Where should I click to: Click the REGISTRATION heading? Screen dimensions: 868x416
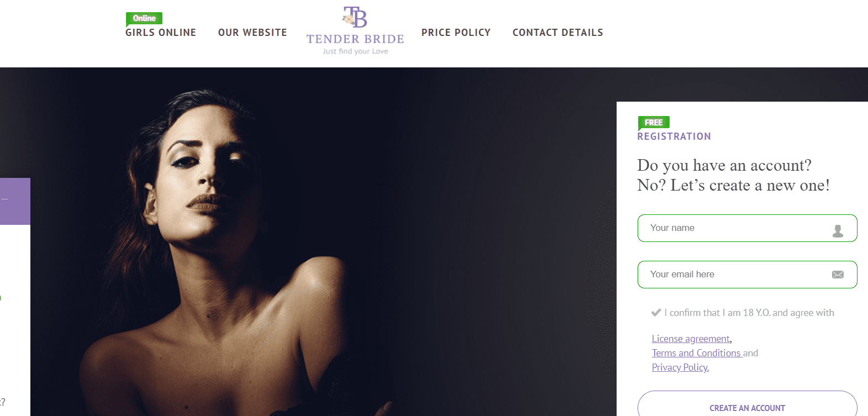point(674,136)
